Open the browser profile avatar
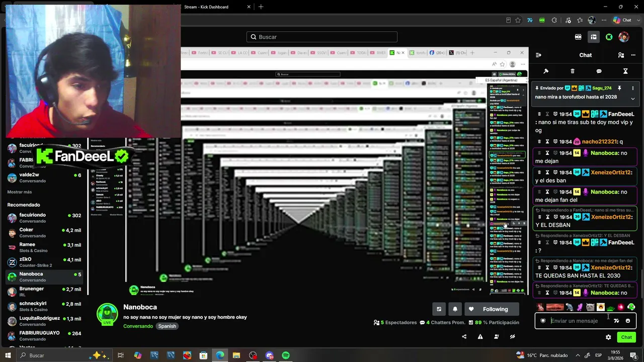Viewport: 644px width, 362px height. point(592,20)
